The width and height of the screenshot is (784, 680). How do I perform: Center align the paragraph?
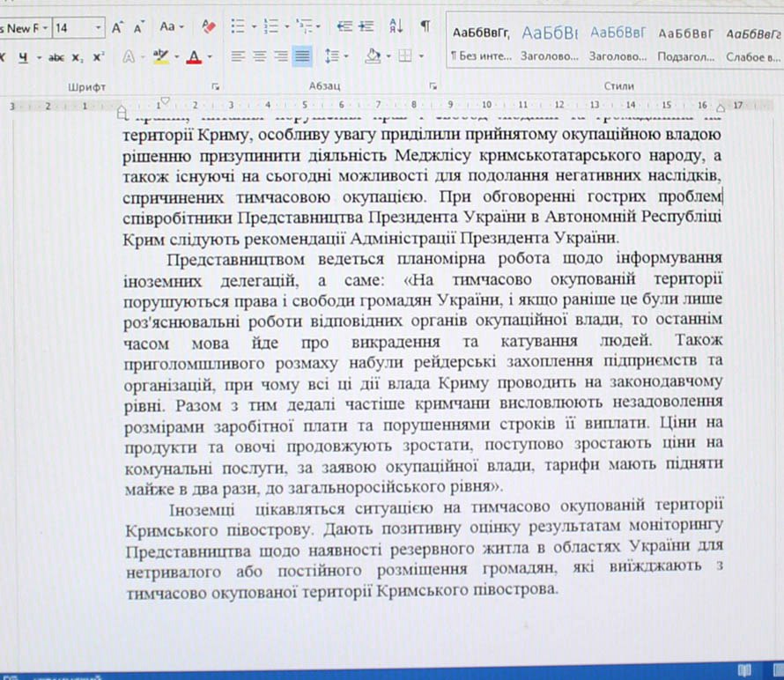(x=259, y=56)
